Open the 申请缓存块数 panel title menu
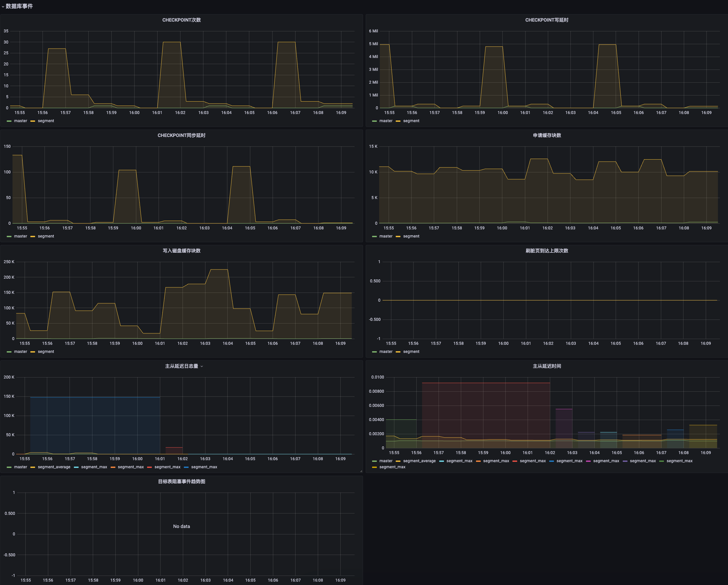This screenshot has height=585, width=728. pyautogui.click(x=547, y=135)
